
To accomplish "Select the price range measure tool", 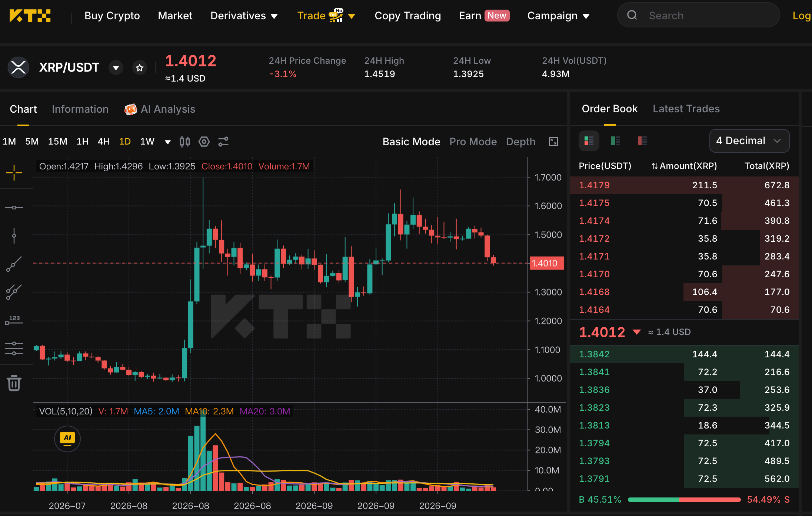I will [14, 320].
